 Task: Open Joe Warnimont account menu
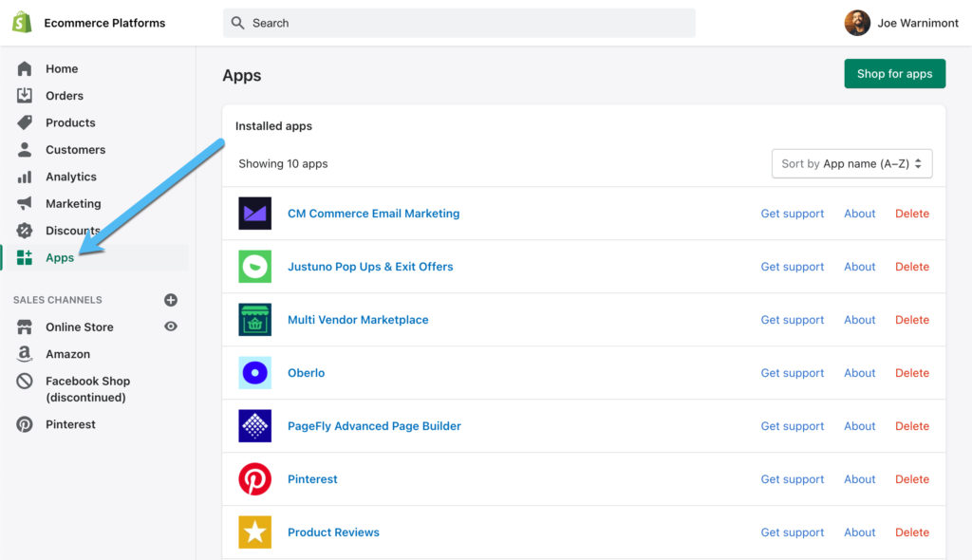901,23
